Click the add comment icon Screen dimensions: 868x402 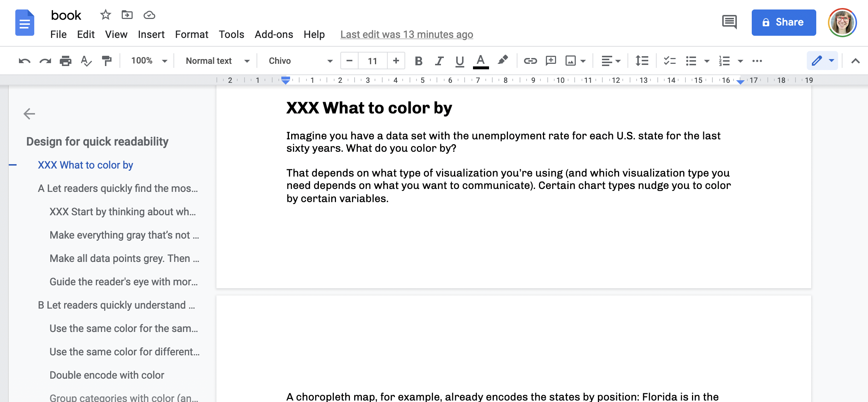pyautogui.click(x=551, y=61)
